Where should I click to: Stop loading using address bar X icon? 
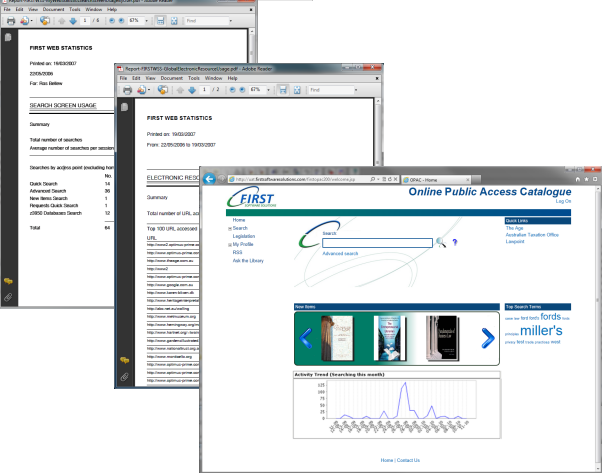pos(395,179)
